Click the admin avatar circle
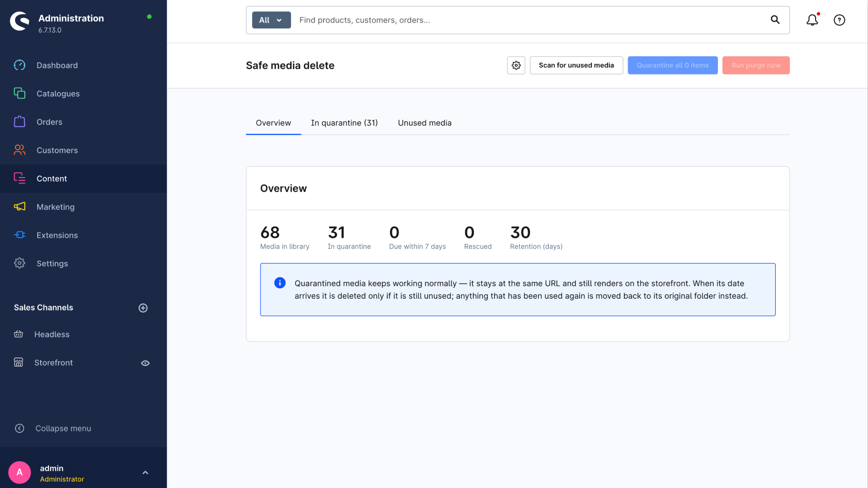The width and height of the screenshot is (868, 488). point(19,472)
